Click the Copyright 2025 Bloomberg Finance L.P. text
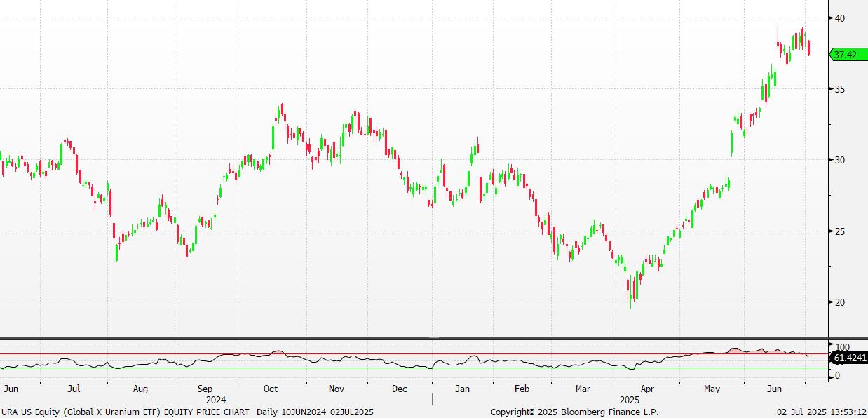The width and height of the screenshot is (868, 418). pyautogui.click(x=575, y=412)
